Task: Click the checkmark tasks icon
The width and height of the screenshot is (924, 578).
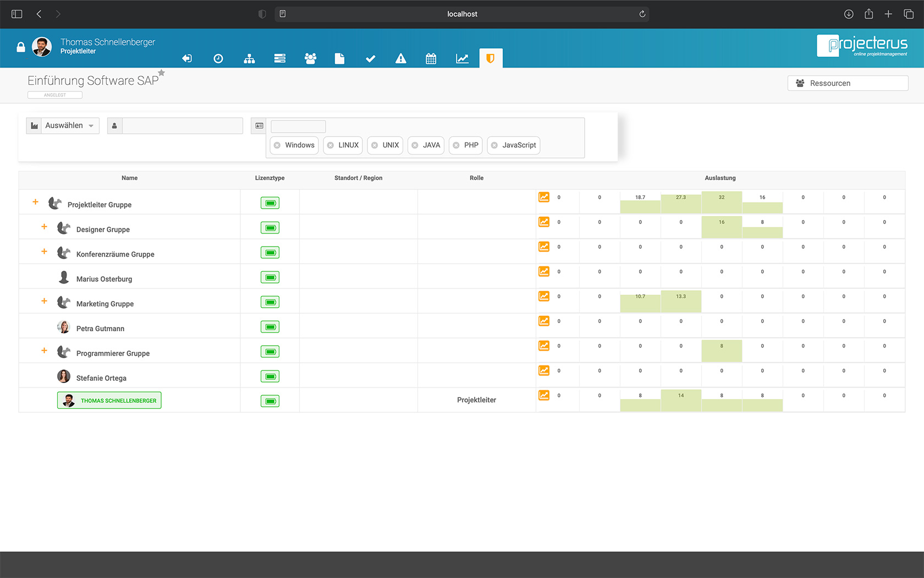Action: click(370, 58)
